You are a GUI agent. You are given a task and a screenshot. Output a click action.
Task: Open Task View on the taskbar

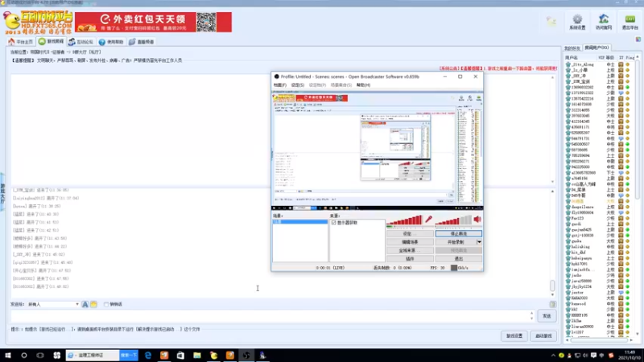coord(40,356)
